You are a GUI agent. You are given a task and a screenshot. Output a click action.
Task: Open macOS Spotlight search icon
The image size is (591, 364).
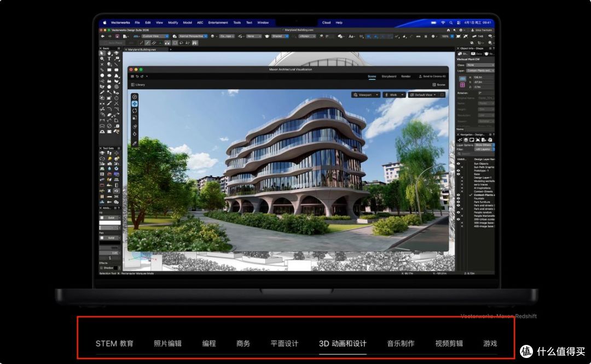451,22
